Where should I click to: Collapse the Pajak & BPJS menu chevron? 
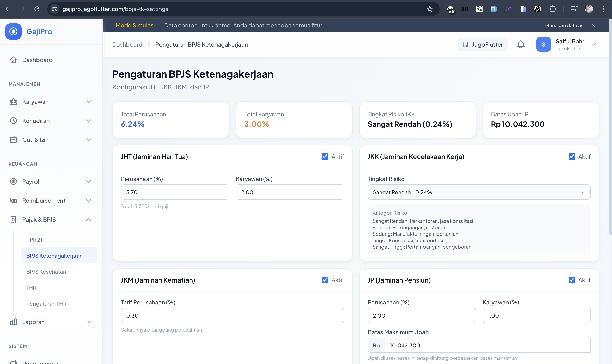coord(88,219)
